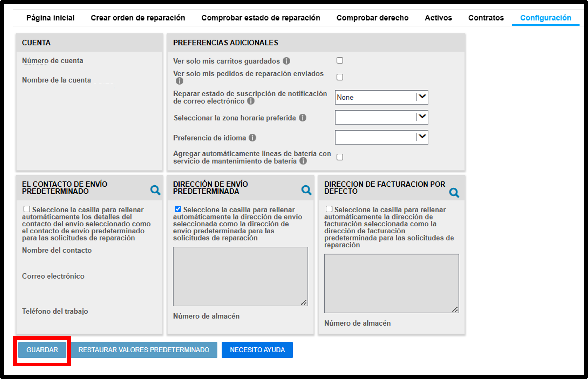Click info icon next to preferred time zone
The width and height of the screenshot is (588, 379).
click(x=303, y=118)
